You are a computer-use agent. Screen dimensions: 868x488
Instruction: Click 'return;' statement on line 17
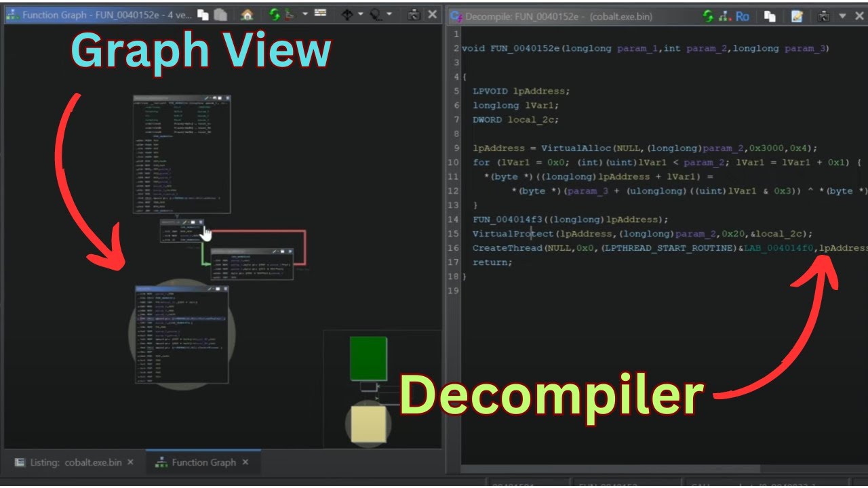pos(492,262)
